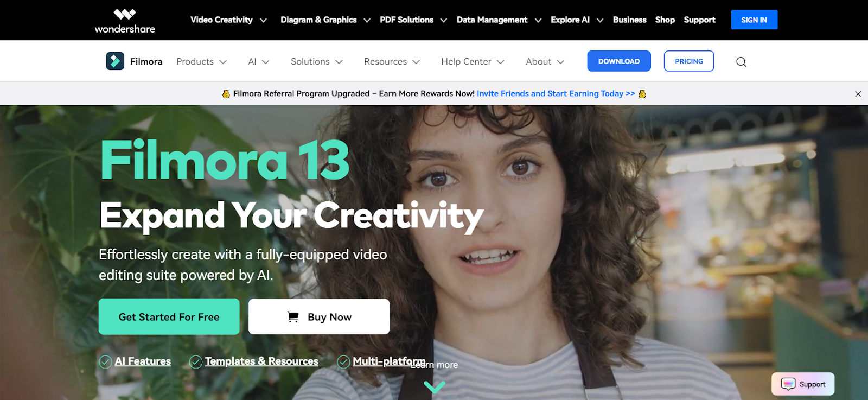Screen dimensions: 868x400
Task: Select Products in Filmora nav
Action: [195, 61]
